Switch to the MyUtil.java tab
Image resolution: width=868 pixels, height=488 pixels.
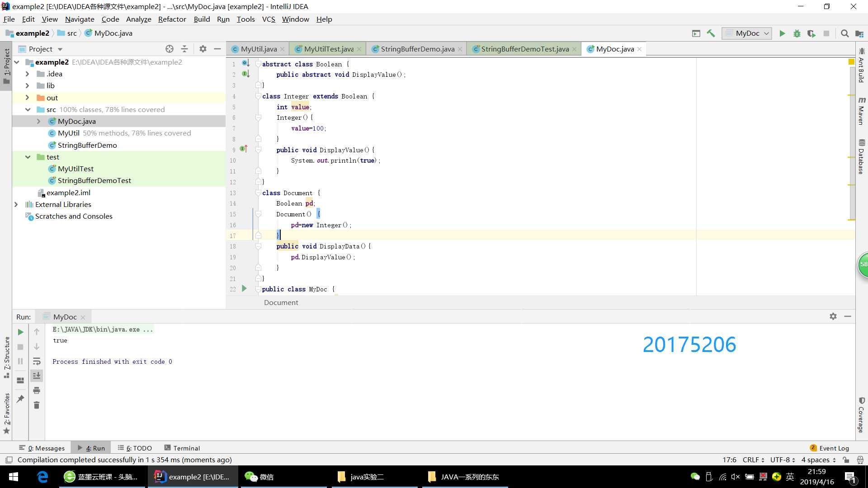click(259, 49)
